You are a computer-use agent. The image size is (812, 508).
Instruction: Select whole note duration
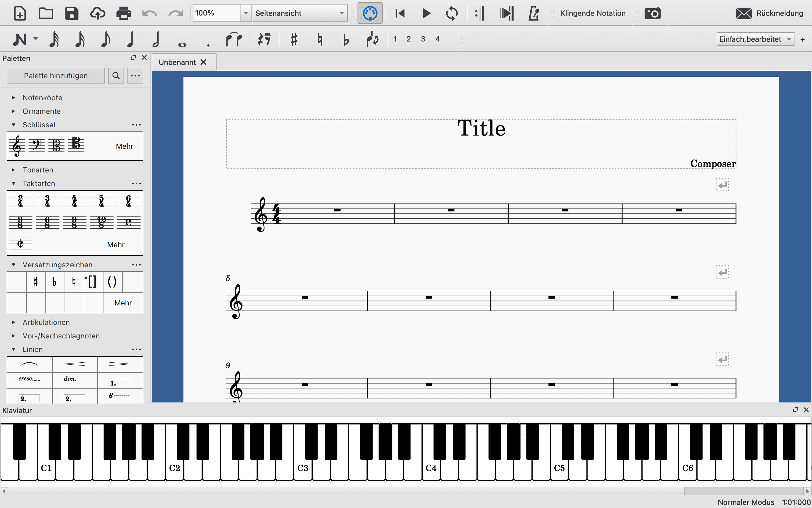182,44
